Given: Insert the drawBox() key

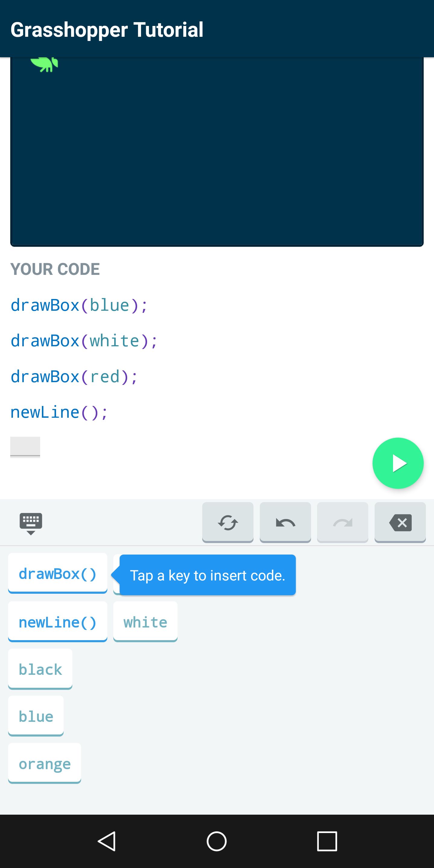Looking at the screenshot, I should [58, 574].
